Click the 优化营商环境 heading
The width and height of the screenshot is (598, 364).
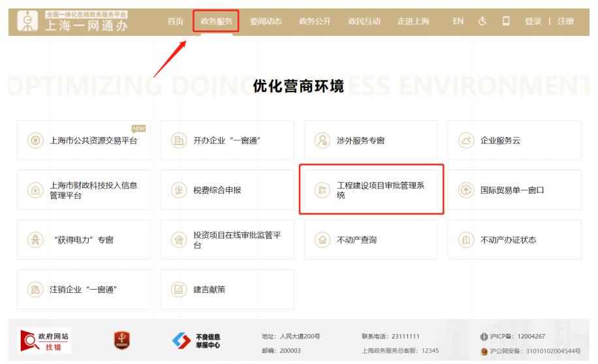point(298,86)
